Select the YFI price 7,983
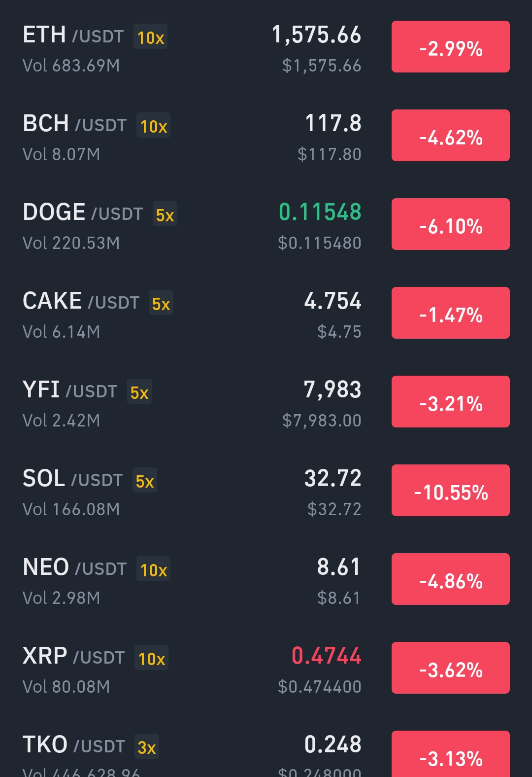 332,389
